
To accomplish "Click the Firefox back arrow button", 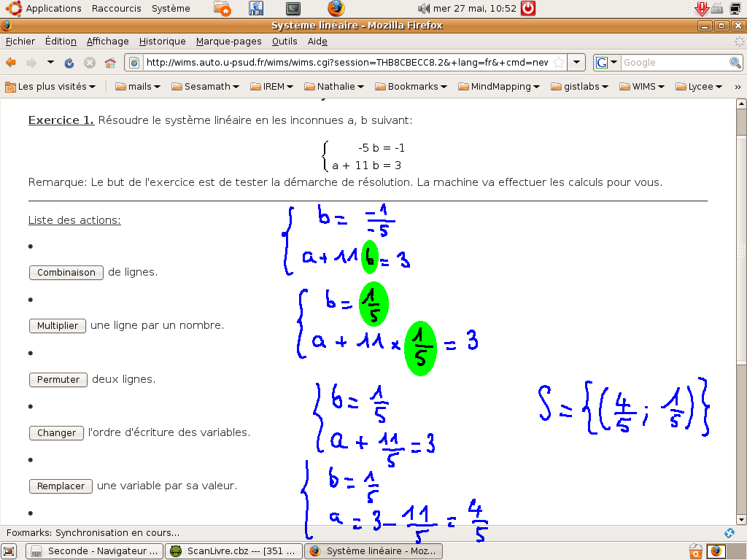I will 11,63.
